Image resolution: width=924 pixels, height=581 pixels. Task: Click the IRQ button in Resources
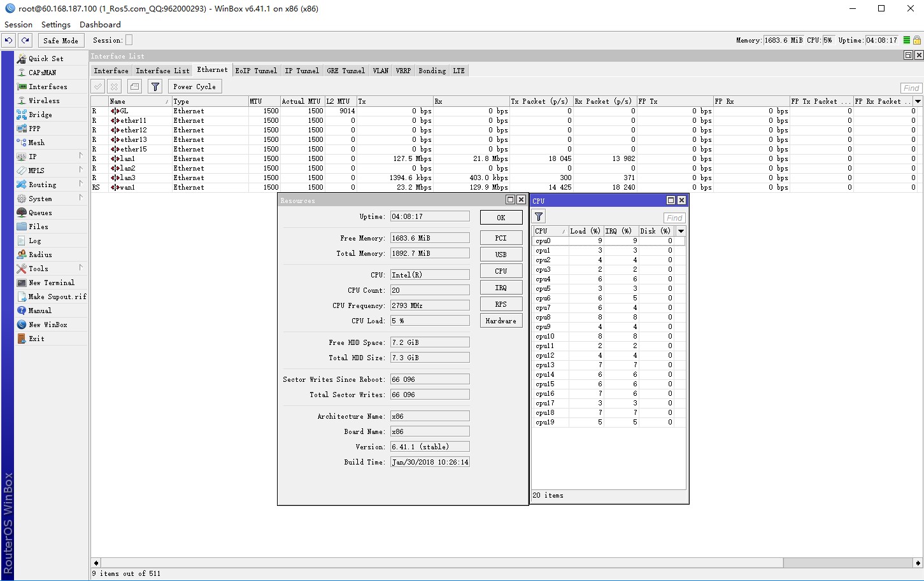(x=501, y=288)
